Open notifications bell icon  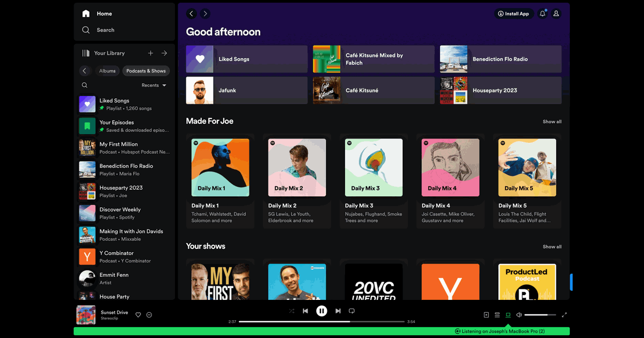pyautogui.click(x=543, y=13)
